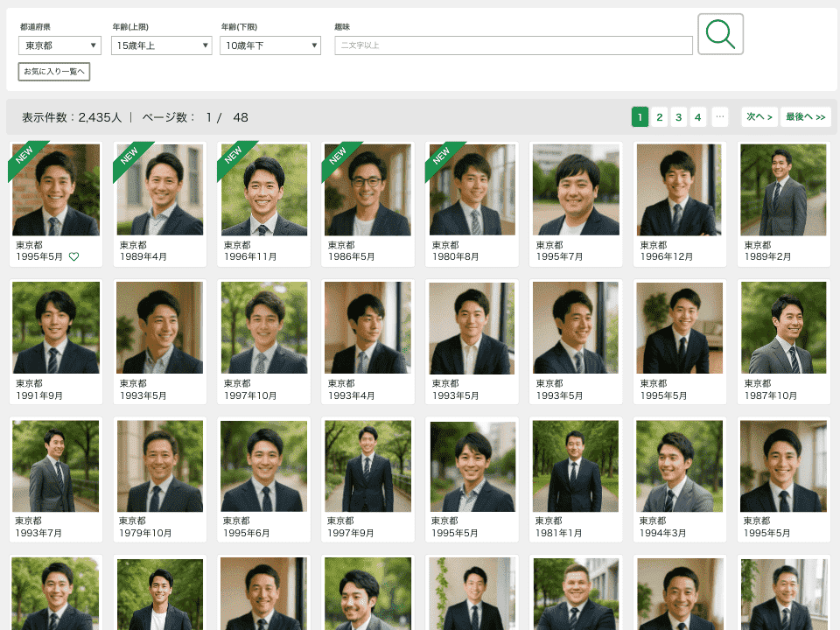Go to page 3 in the pagination
Viewport: 840px width, 630px height.
(679, 116)
